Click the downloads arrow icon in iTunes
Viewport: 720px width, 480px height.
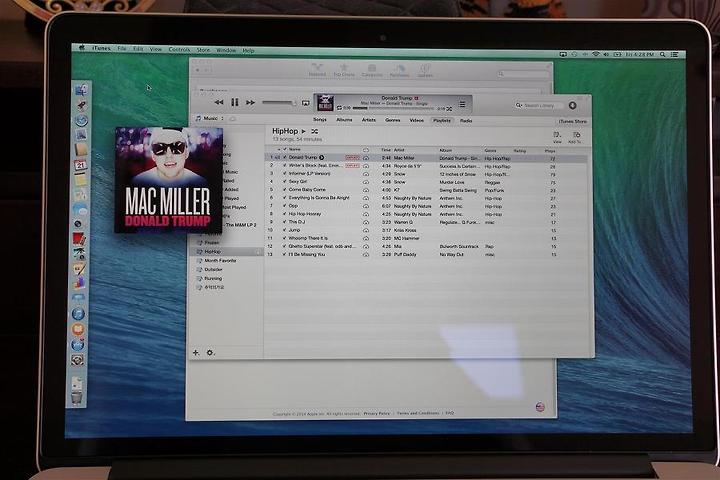(572, 106)
